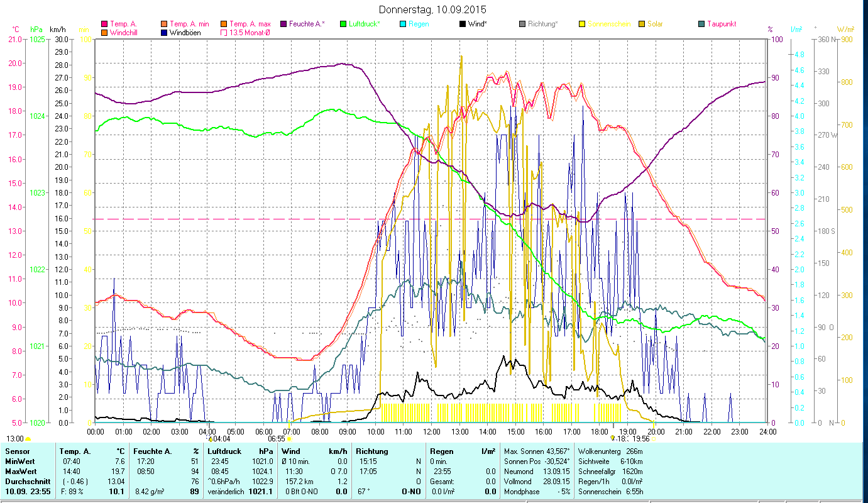Click the °C axis unit label
The height and width of the screenshot is (503, 868).
(16, 30)
